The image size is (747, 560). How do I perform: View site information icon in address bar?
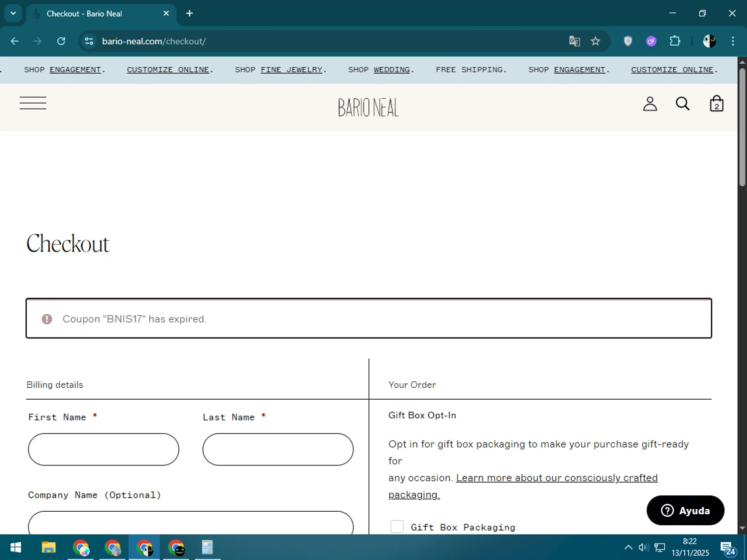click(89, 41)
